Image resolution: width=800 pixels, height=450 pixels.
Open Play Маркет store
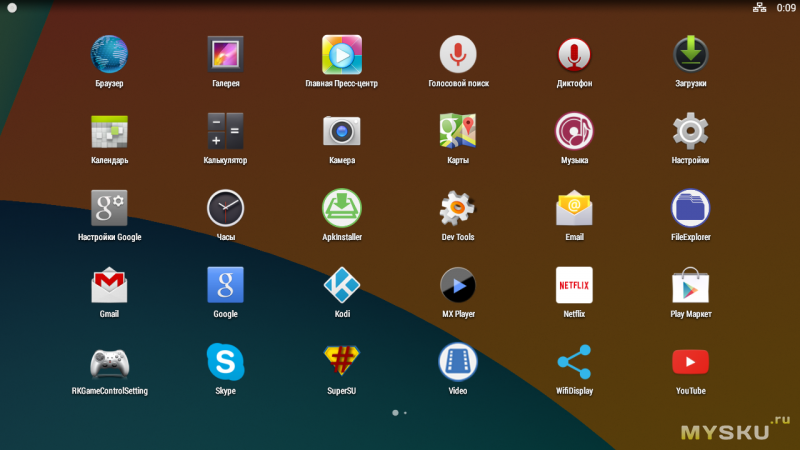pos(690,285)
